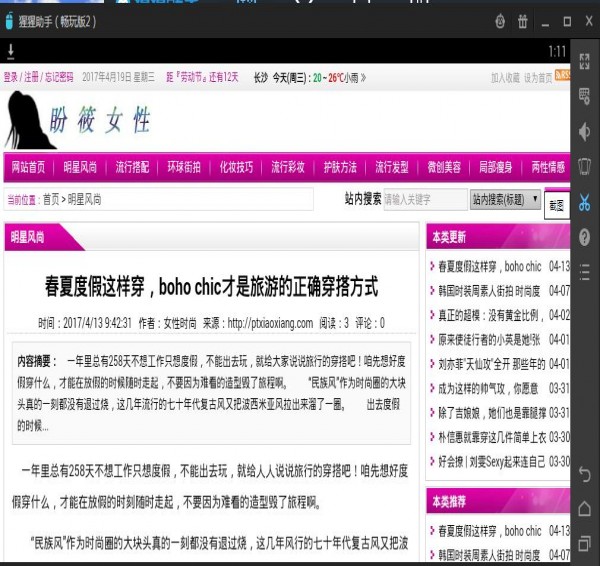The height and width of the screenshot is (566, 600).
Task: Open the 站内搜索(标题) dropdown
Action: click(x=505, y=199)
